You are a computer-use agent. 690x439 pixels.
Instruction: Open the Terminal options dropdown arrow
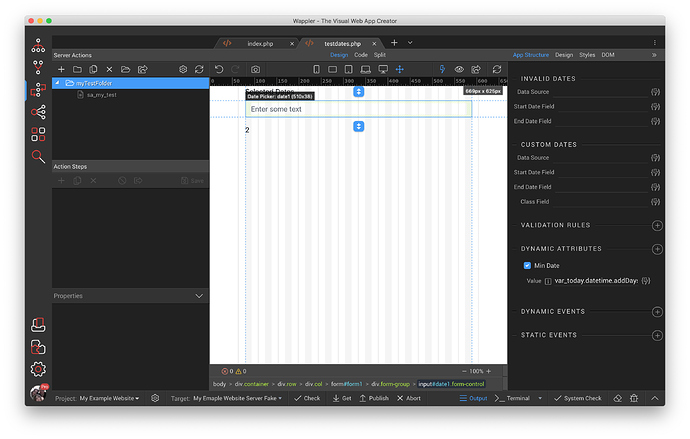tap(540, 398)
